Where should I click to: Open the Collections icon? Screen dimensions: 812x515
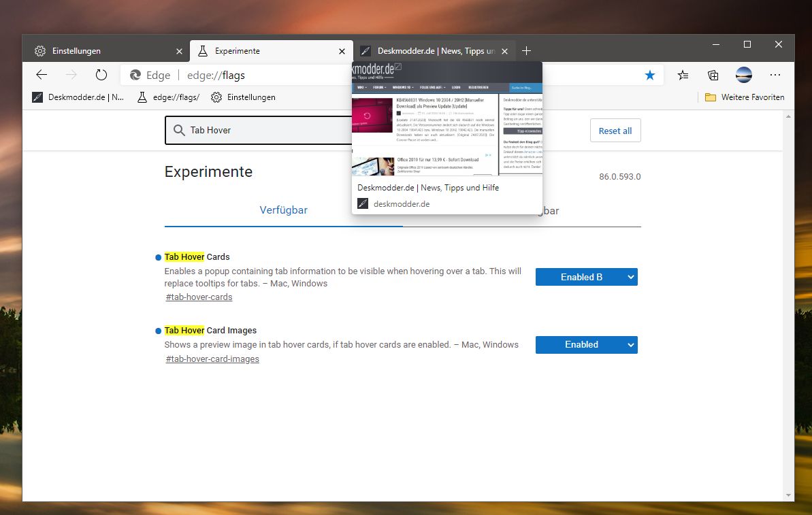point(713,76)
